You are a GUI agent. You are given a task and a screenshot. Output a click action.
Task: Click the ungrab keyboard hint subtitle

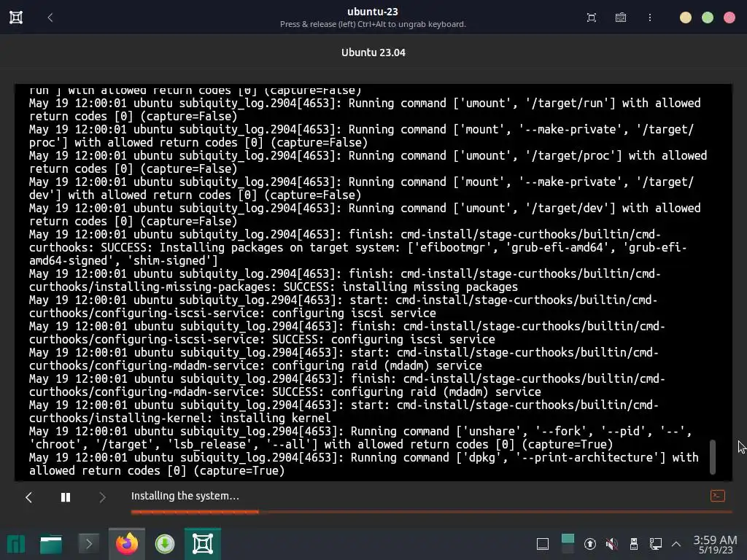[373, 24]
